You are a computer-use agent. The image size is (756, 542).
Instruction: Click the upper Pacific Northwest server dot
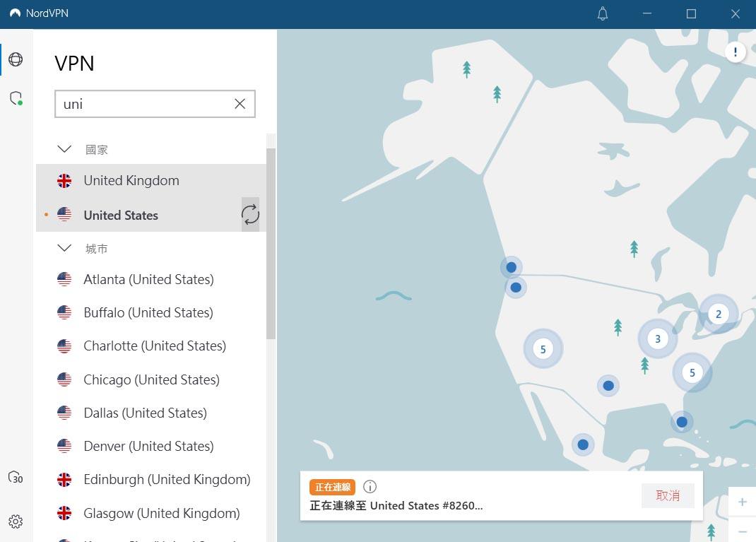point(511,267)
